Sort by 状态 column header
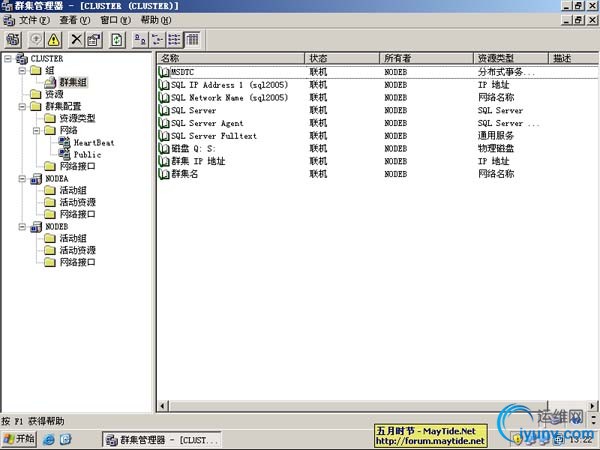The height and width of the screenshot is (450, 600). pos(342,58)
